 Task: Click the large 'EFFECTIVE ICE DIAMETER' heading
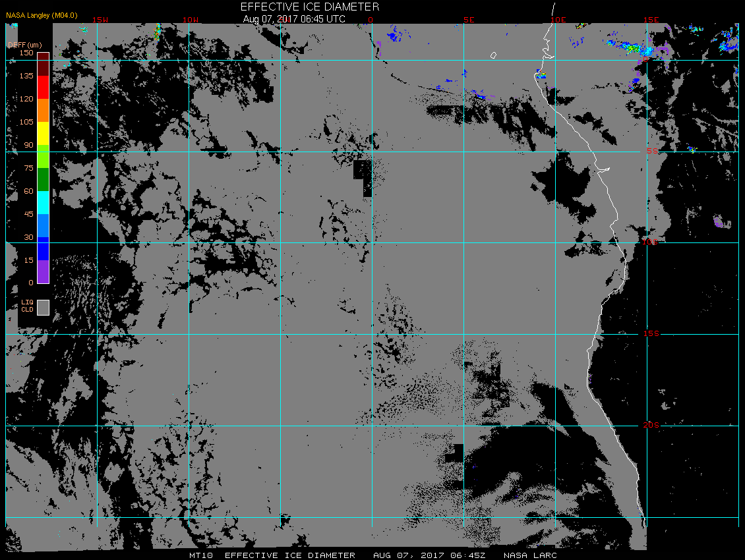coord(310,7)
